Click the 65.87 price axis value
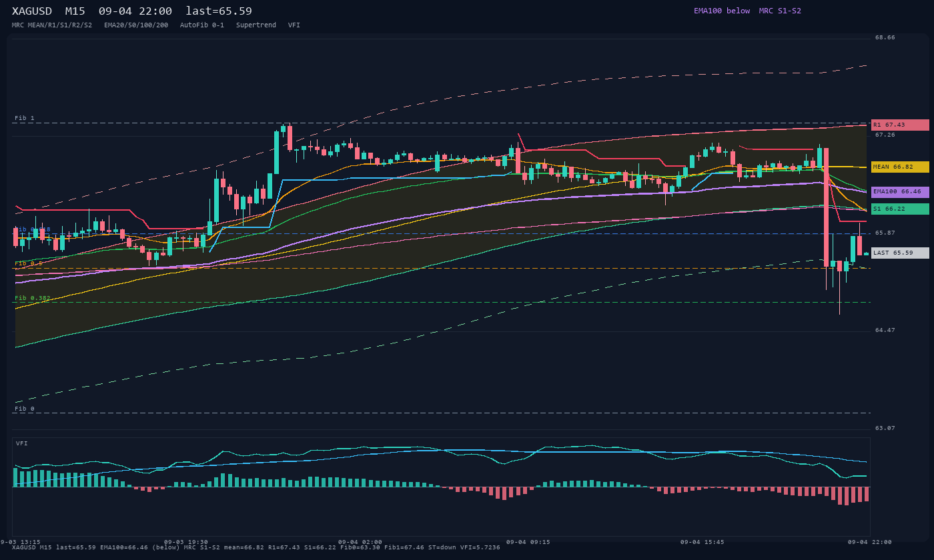934x560 pixels. pos(885,233)
